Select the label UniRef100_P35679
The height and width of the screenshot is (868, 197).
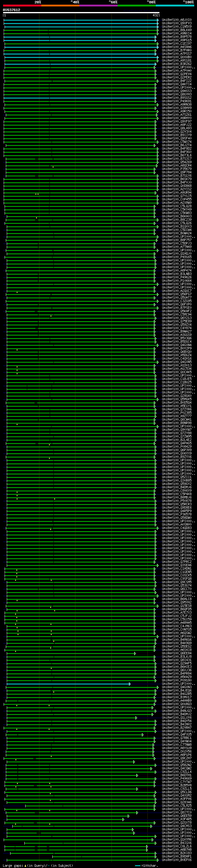coord(177,169)
